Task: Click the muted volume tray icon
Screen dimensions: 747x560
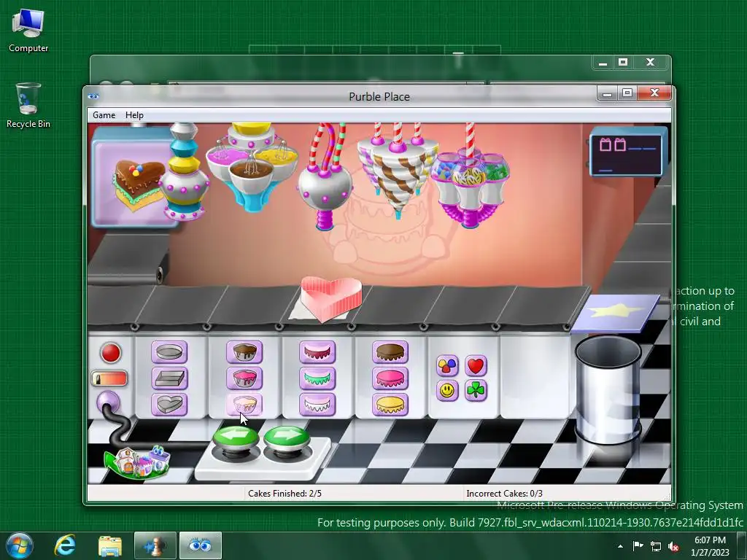Action: (x=673, y=547)
